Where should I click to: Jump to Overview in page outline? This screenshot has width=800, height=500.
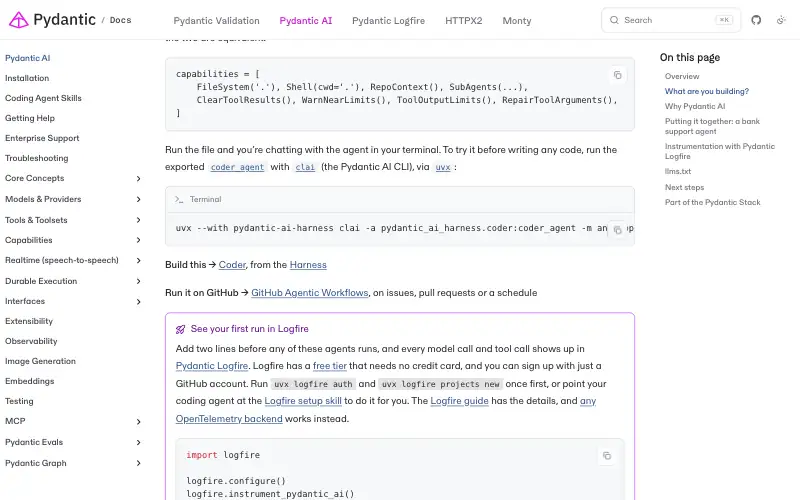tap(682, 76)
